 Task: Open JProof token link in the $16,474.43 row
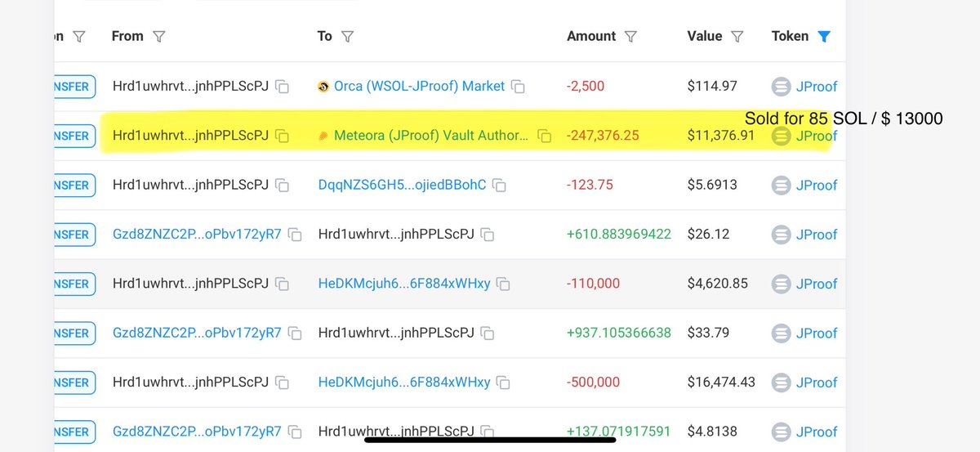(817, 383)
